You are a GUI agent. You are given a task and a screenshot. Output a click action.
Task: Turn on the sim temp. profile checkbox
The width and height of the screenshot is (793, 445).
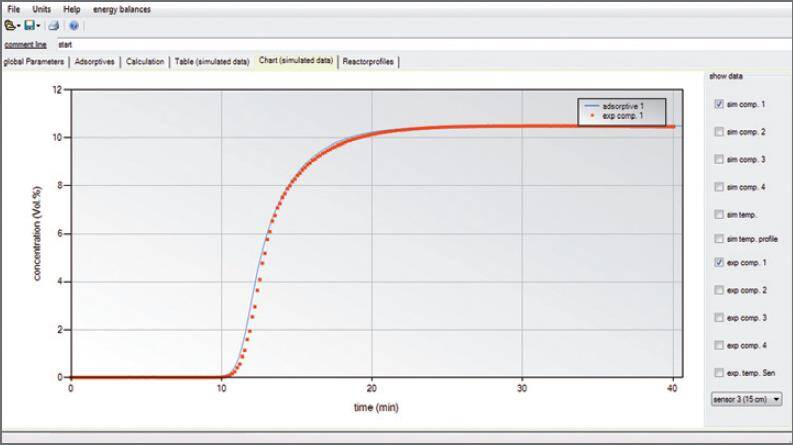(721, 239)
